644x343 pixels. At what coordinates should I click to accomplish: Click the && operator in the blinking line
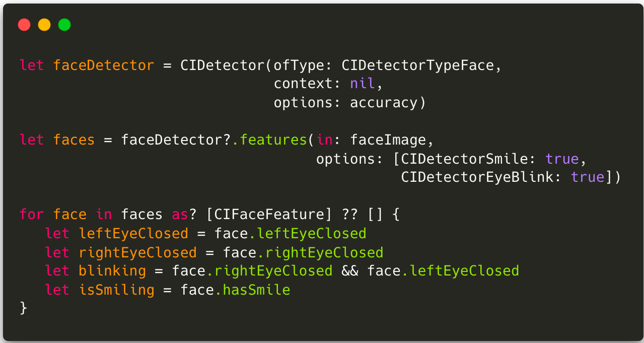pyautogui.click(x=349, y=271)
